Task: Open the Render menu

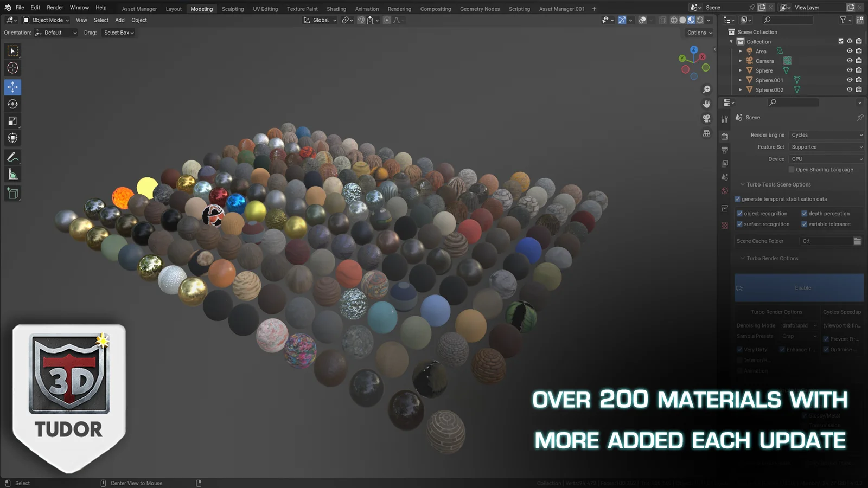Action: point(54,7)
